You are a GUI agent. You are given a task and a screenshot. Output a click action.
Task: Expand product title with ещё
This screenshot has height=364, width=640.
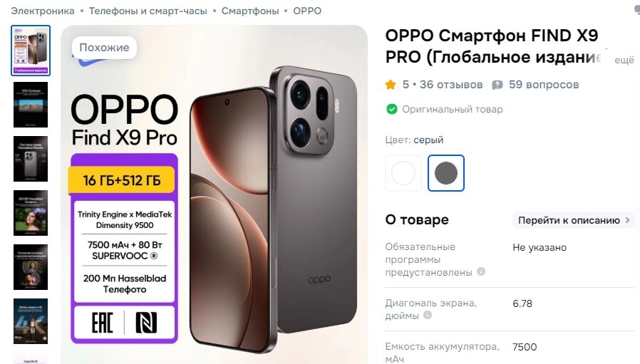[x=624, y=60]
